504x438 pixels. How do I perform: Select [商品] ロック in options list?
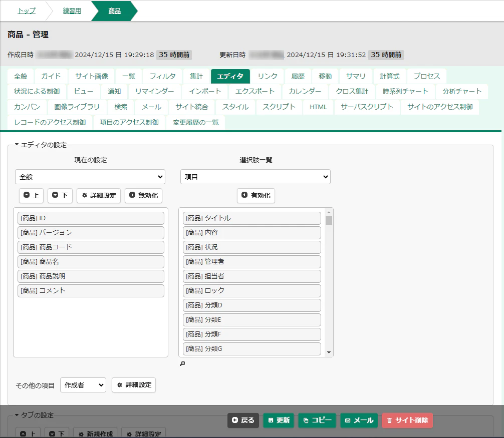pos(252,291)
